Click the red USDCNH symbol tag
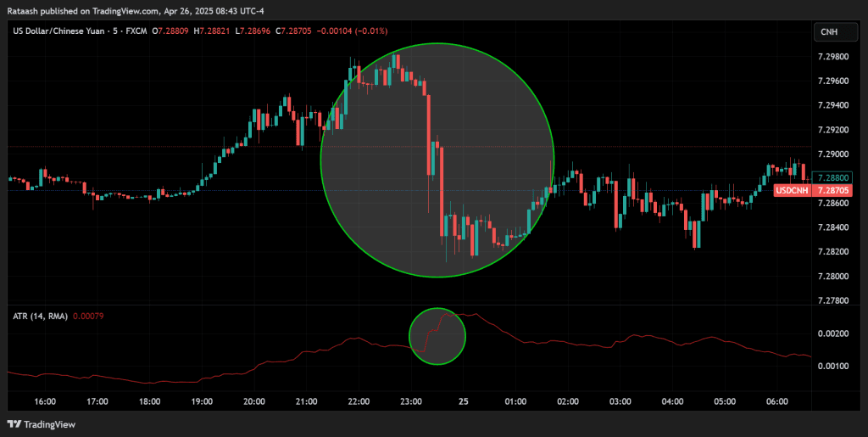The height and width of the screenshot is (437, 868). click(x=792, y=191)
